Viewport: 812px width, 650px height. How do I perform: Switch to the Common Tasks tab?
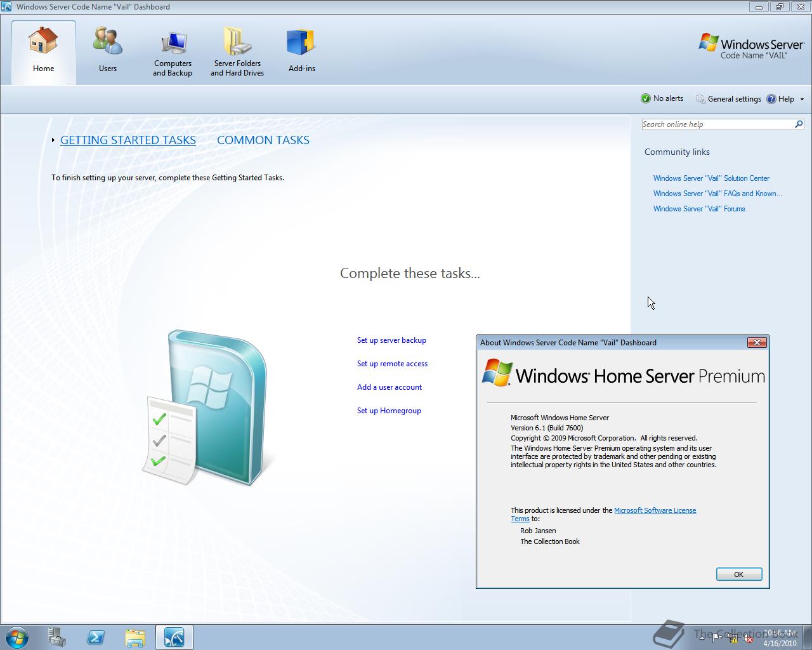[x=263, y=140]
